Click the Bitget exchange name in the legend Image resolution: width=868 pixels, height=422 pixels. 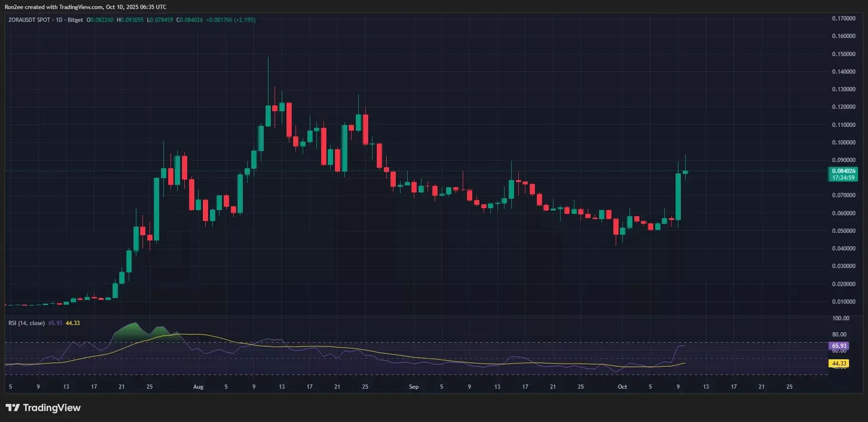[75, 20]
